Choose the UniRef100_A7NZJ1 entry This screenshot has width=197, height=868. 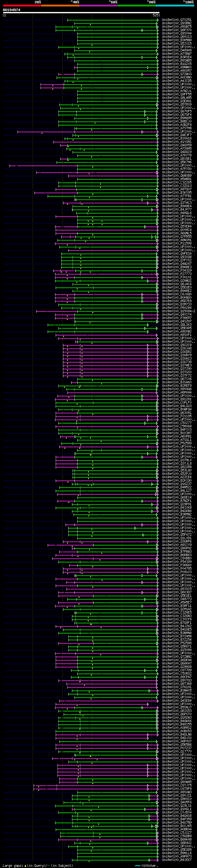(x=176, y=91)
